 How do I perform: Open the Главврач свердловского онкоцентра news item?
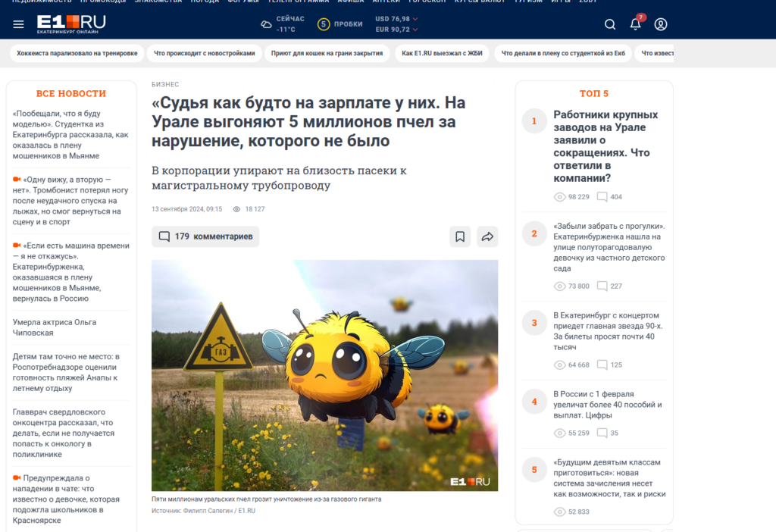(x=64, y=433)
